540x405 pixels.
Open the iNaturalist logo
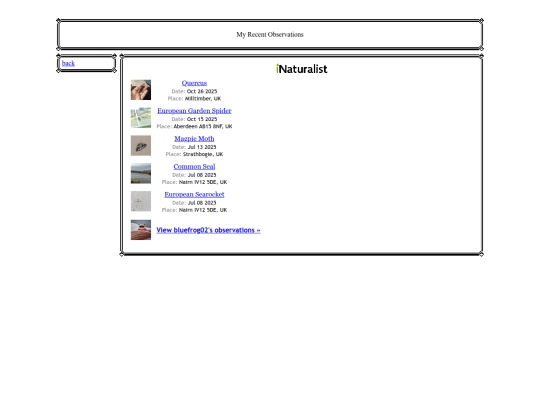pyautogui.click(x=302, y=69)
